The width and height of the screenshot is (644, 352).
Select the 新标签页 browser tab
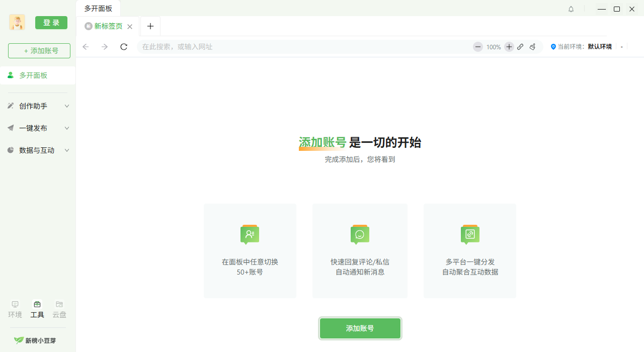point(108,26)
